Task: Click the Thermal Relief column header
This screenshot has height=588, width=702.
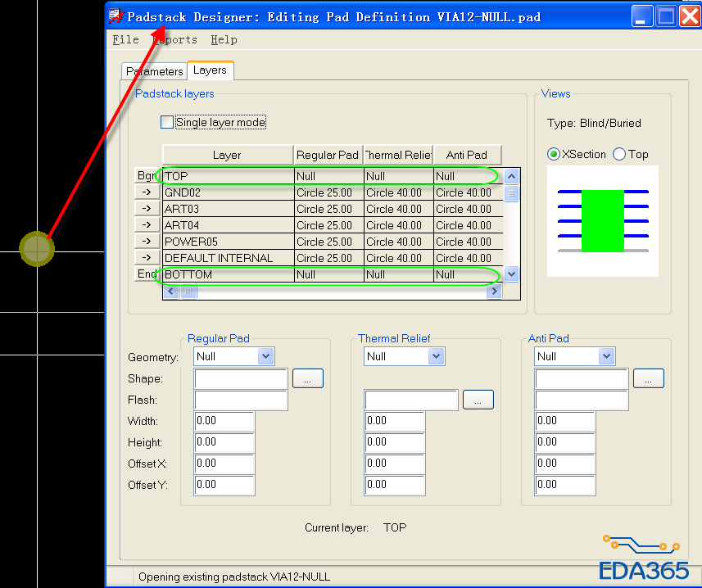Action: pyautogui.click(x=398, y=155)
